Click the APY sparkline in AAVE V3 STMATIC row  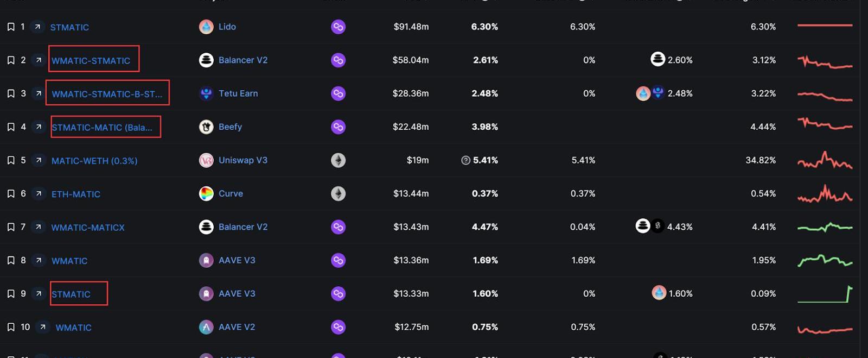click(x=825, y=294)
